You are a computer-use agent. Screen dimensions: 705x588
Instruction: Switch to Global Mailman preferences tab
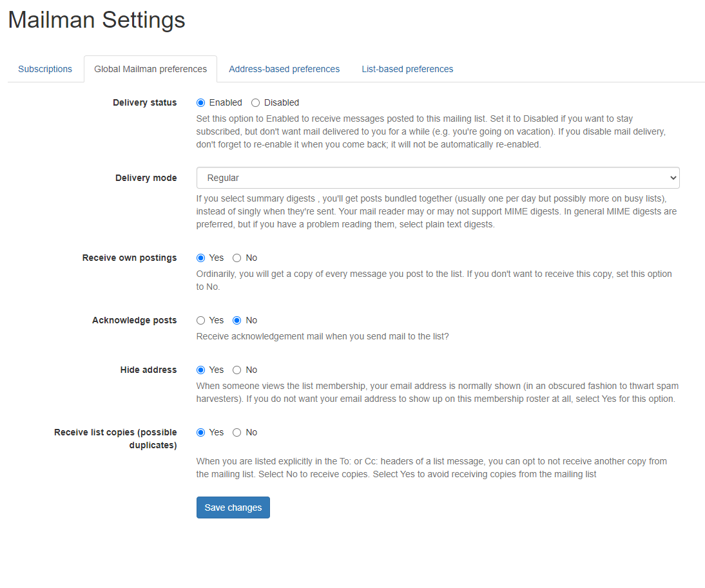coord(150,69)
